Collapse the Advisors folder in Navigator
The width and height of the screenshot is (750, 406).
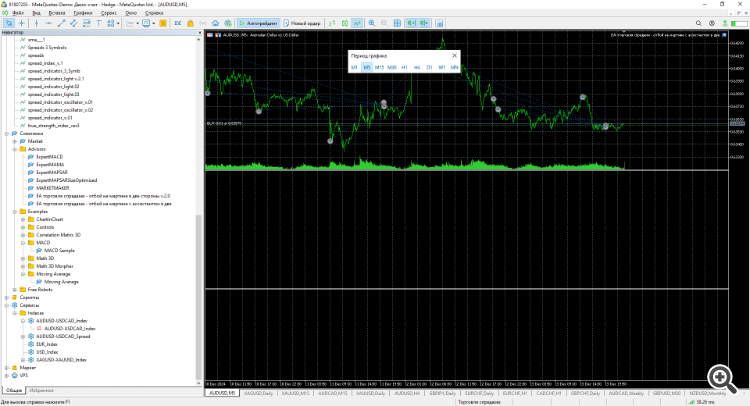15,149
